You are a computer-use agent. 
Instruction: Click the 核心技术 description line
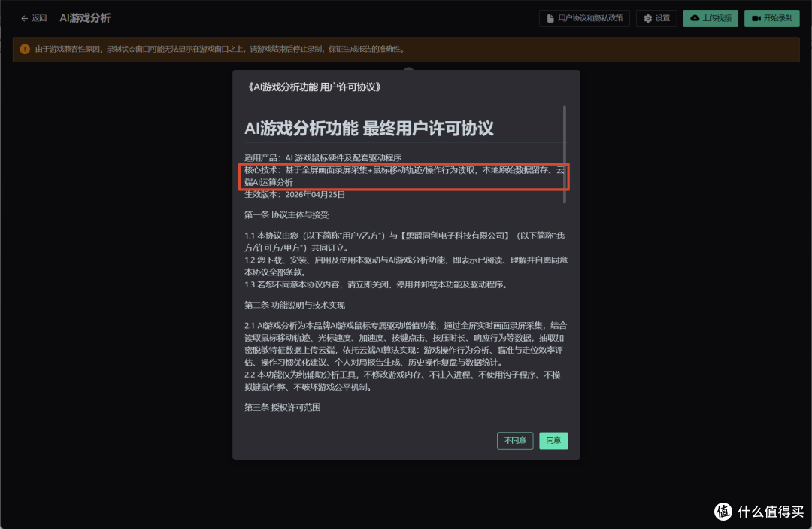click(x=404, y=176)
